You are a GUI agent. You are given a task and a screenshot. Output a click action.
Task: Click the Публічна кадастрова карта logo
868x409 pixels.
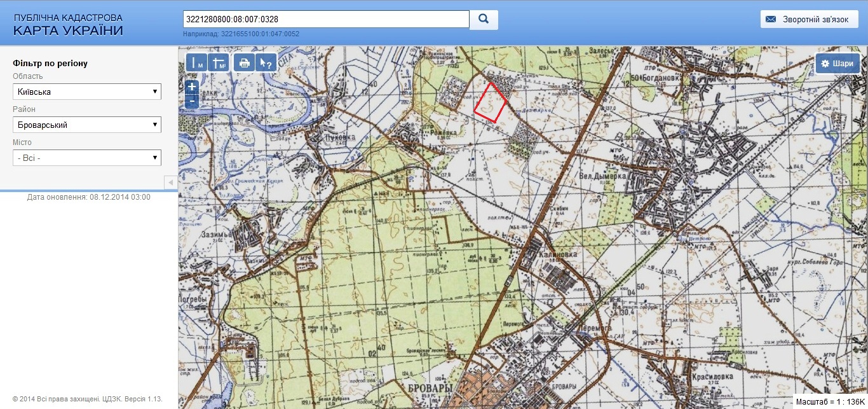[69, 25]
